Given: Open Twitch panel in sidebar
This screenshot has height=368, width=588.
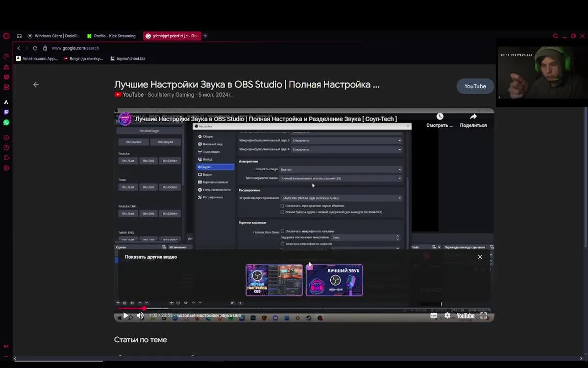Looking at the screenshot, I should tap(6, 112).
